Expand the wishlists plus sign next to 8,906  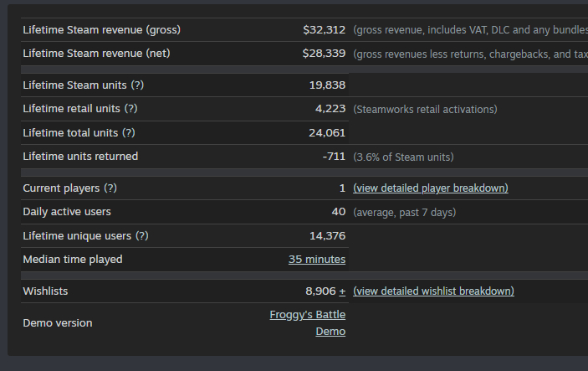[342, 291]
